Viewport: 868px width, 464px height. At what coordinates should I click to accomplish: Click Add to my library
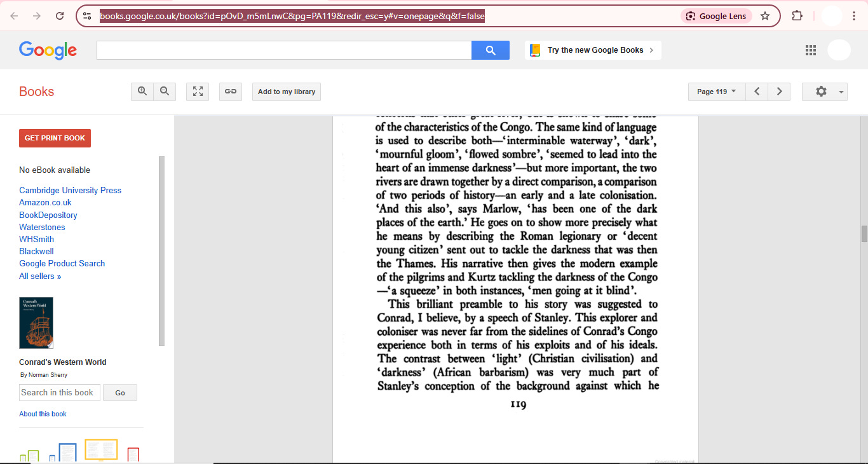click(x=287, y=92)
